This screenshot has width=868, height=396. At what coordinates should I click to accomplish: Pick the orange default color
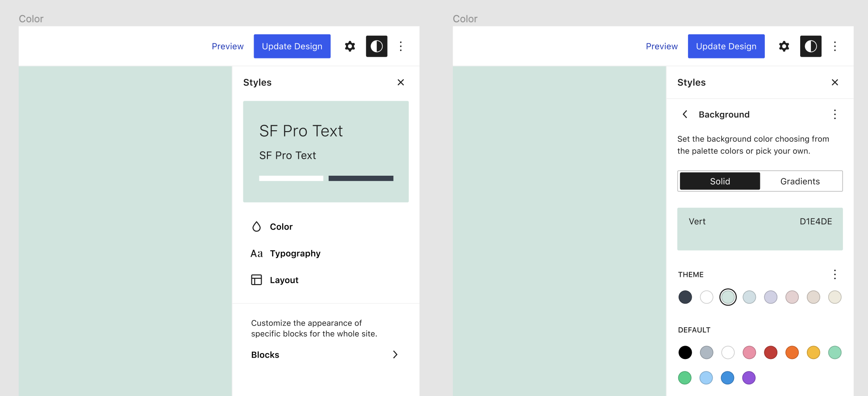tap(792, 352)
